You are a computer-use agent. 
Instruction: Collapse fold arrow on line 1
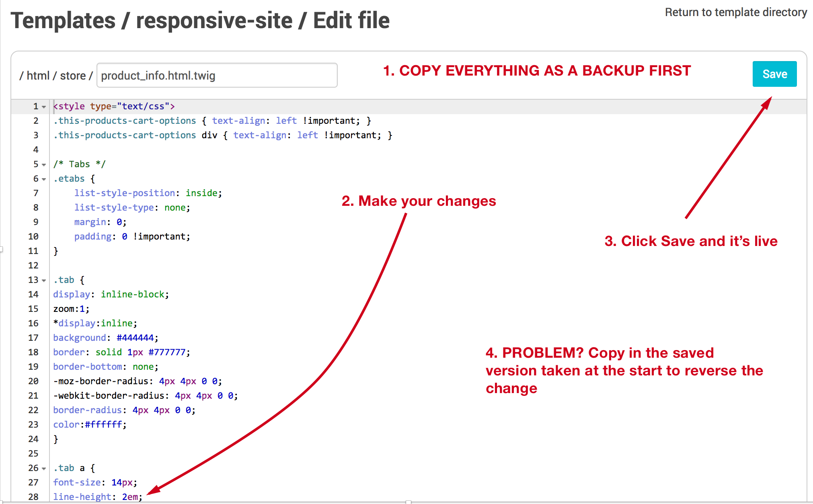click(x=44, y=107)
